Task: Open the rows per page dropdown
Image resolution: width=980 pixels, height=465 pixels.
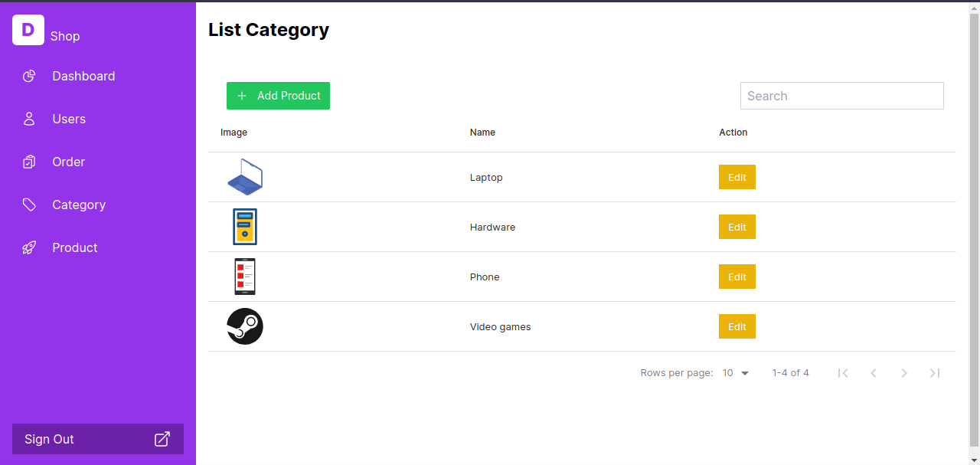Action: [x=736, y=373]
